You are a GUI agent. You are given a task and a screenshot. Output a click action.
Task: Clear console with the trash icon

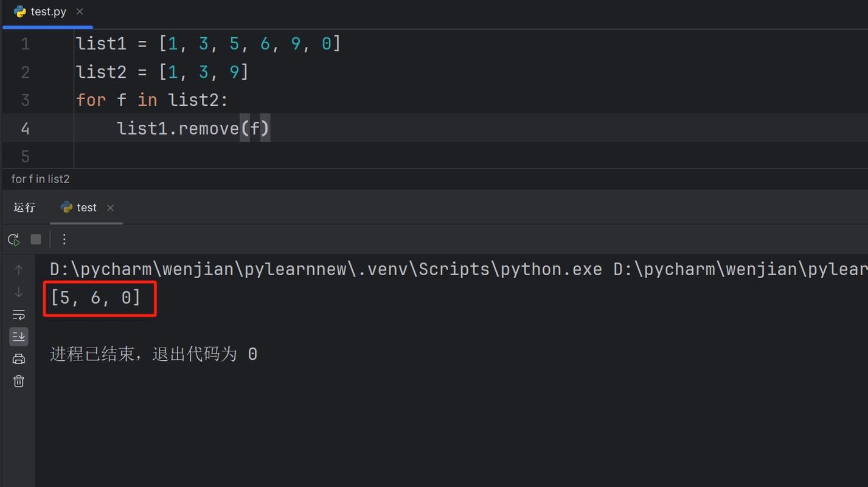click(x=19, y=381)
